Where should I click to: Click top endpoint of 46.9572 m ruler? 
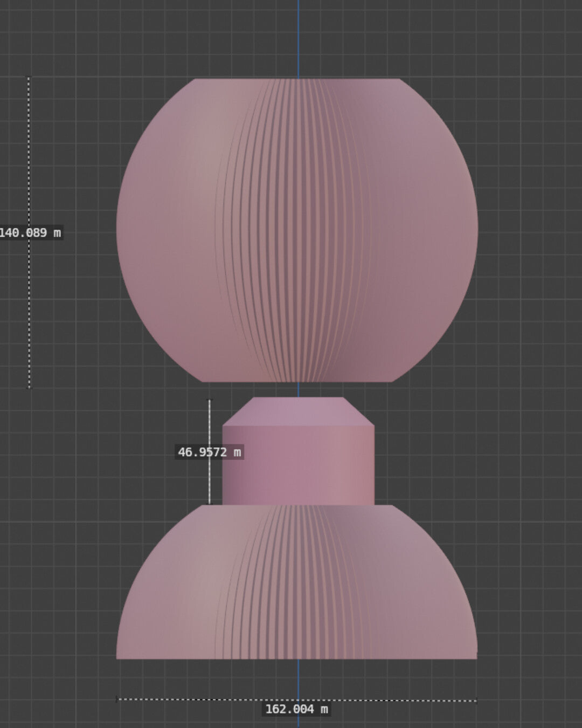210,400
